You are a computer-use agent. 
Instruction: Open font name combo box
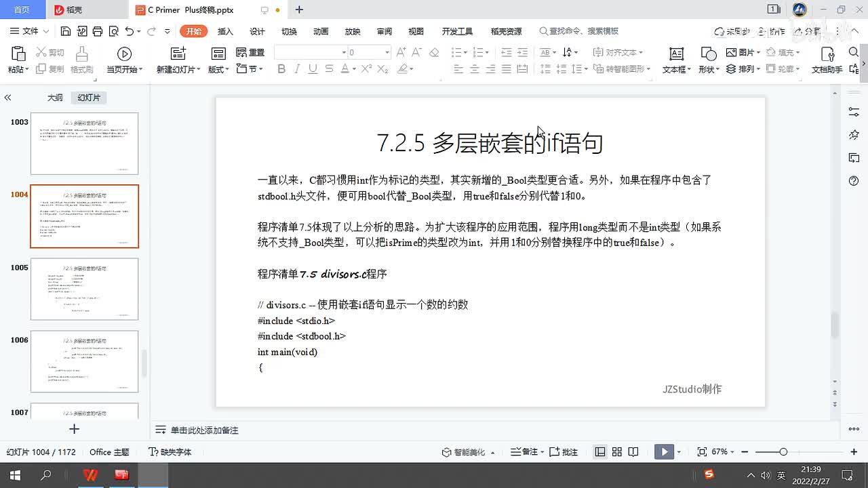pyautogui.click(x=311, y=52)
